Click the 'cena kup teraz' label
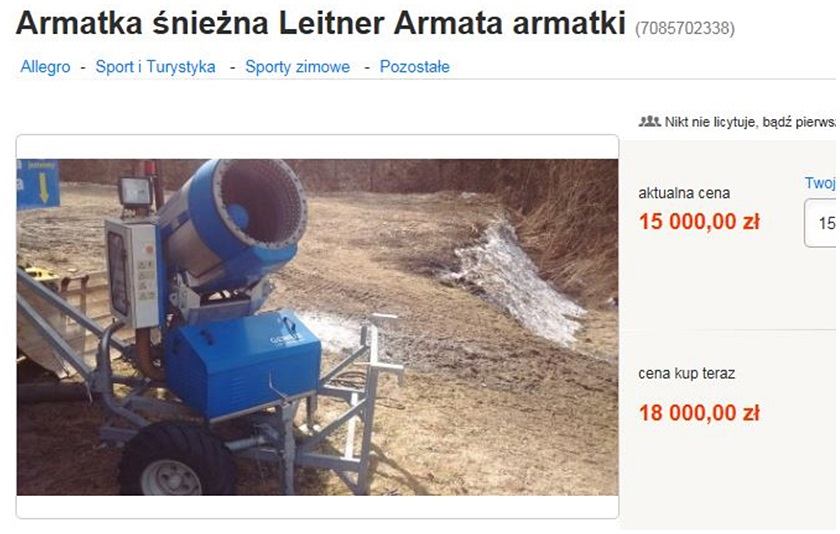The width and height of the screenshot is (840, 534). [686, 373]
